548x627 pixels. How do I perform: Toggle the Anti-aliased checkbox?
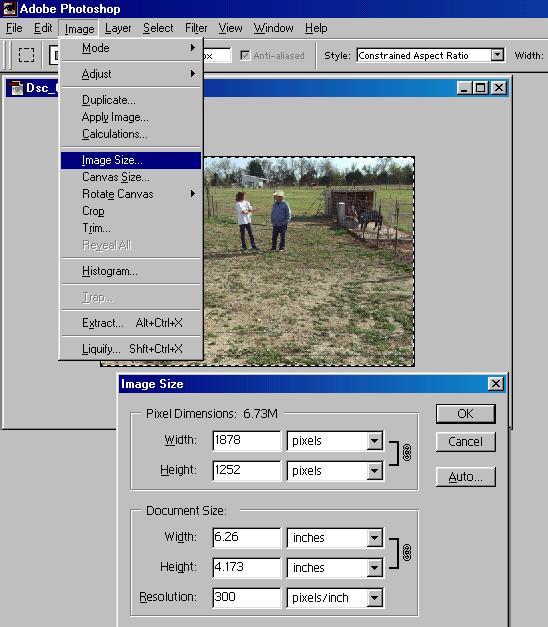(x=245, y=55)
